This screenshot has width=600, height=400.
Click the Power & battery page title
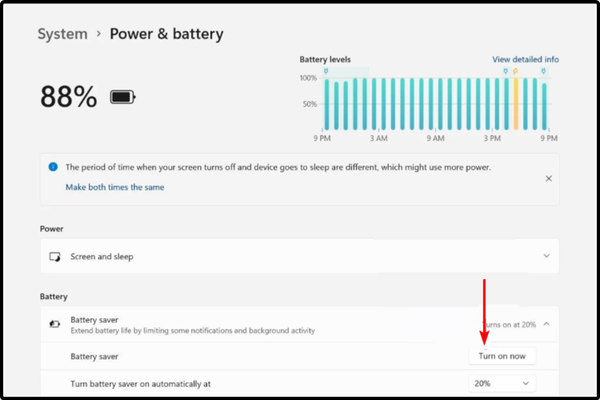(164, 34)
